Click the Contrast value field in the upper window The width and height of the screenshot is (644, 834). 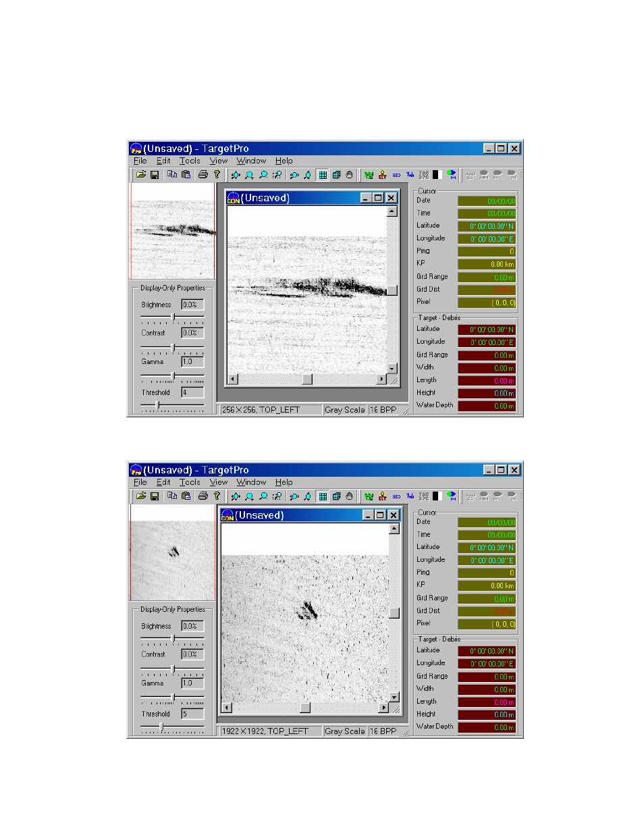(x=192, y=333)
